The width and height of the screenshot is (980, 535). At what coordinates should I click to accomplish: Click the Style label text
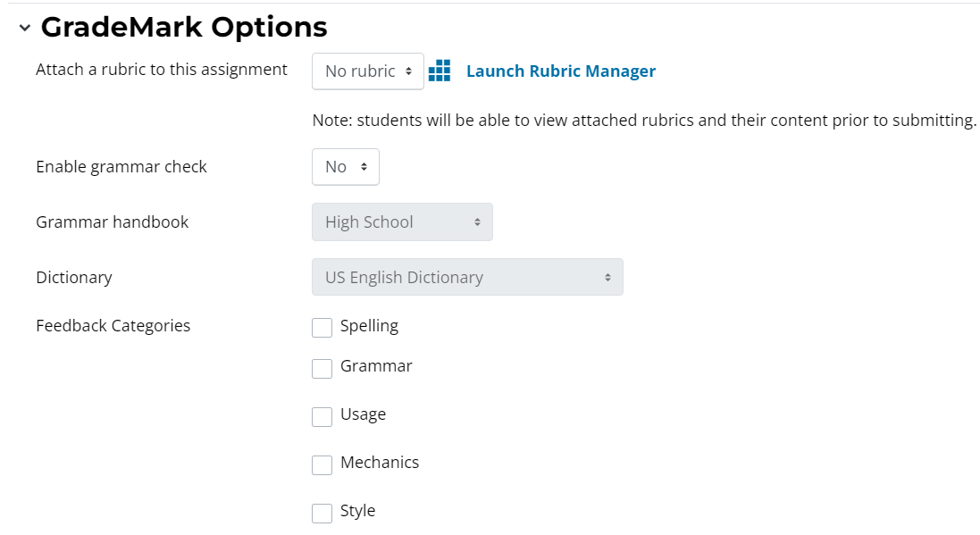coord(357,511)
